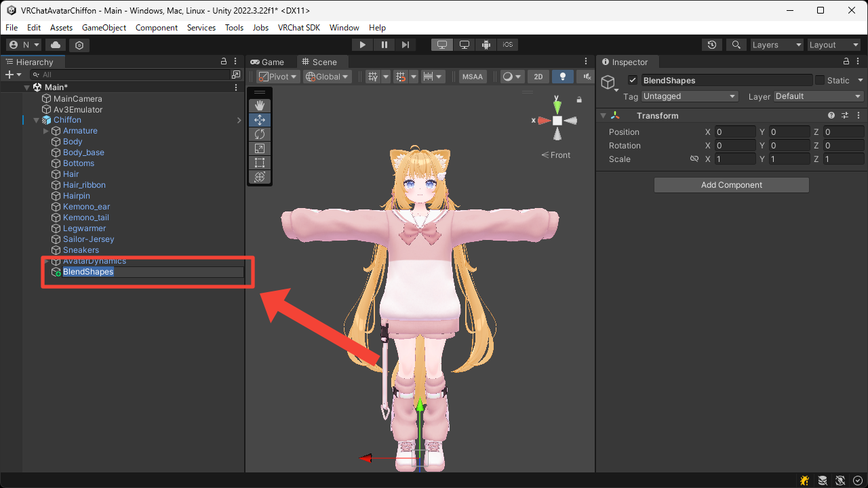
Task: Select the Rect transform tool
Action: point(259,163)
